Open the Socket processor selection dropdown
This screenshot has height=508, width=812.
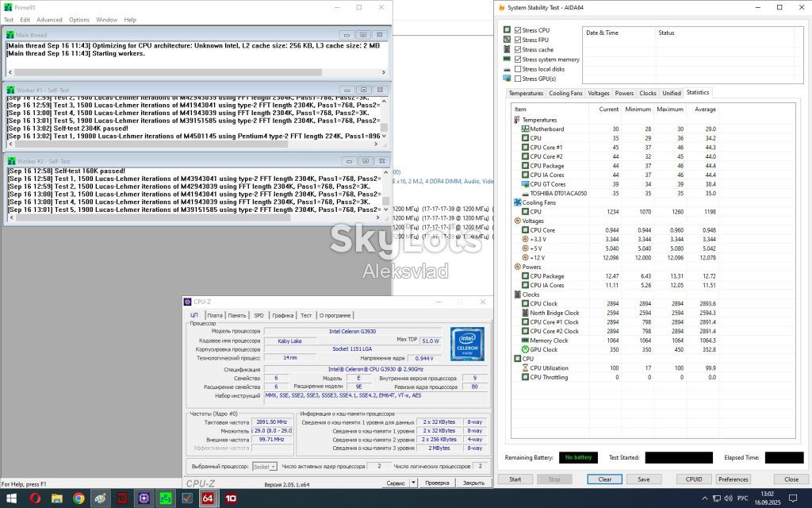[x=265, y=467]
